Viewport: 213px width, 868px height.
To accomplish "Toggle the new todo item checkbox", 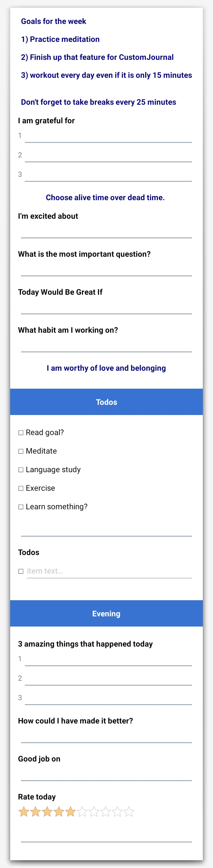I will point(21,571).
